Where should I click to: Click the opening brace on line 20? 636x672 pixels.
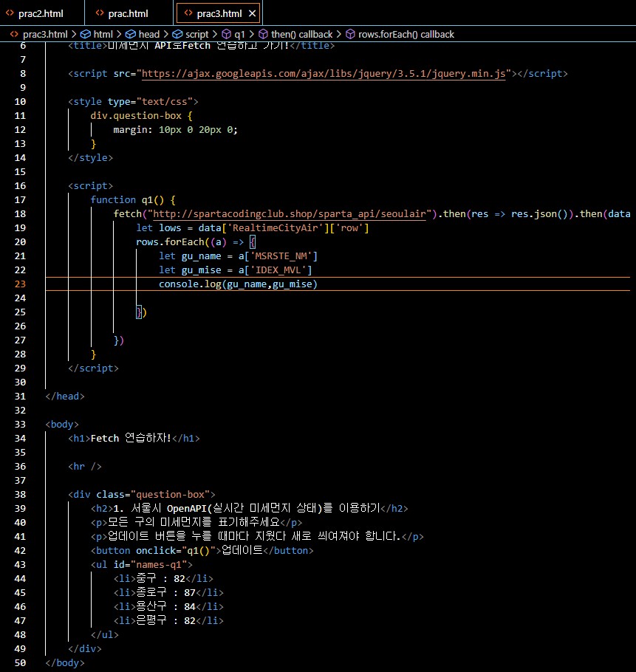point(253,242)
